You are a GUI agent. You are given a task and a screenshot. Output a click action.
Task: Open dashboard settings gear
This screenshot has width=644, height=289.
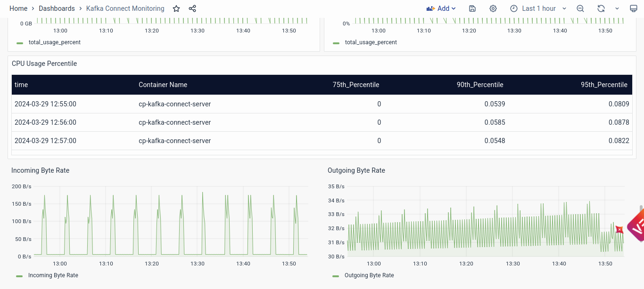click(x=493, y=8)
